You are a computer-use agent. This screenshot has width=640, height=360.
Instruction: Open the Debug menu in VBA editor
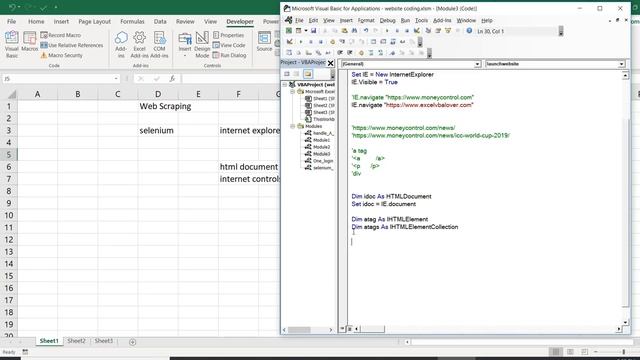[387, 20]
